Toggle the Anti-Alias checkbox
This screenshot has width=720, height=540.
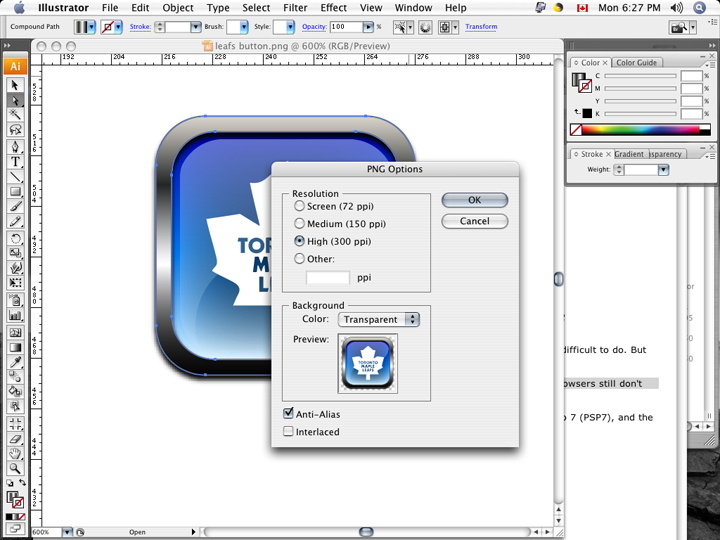[288, 413]
